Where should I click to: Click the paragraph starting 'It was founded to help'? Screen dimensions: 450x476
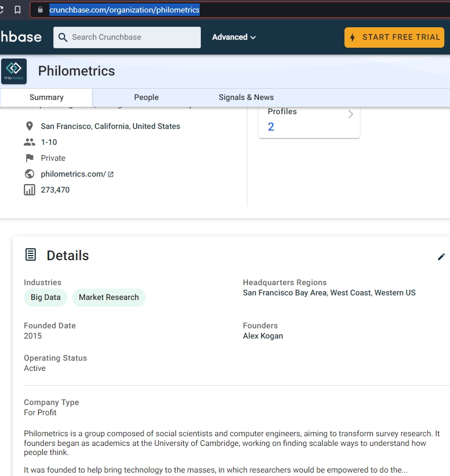click(x=216, y=470)
